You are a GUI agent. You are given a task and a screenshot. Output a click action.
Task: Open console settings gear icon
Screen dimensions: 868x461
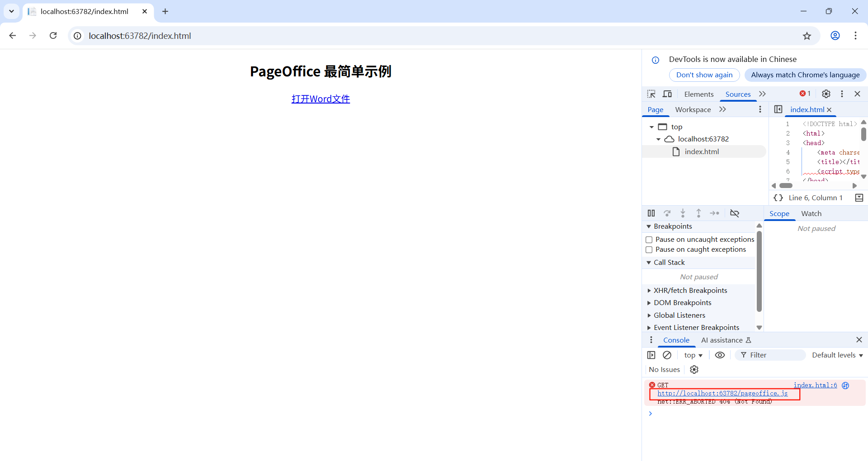pos(694,370)
